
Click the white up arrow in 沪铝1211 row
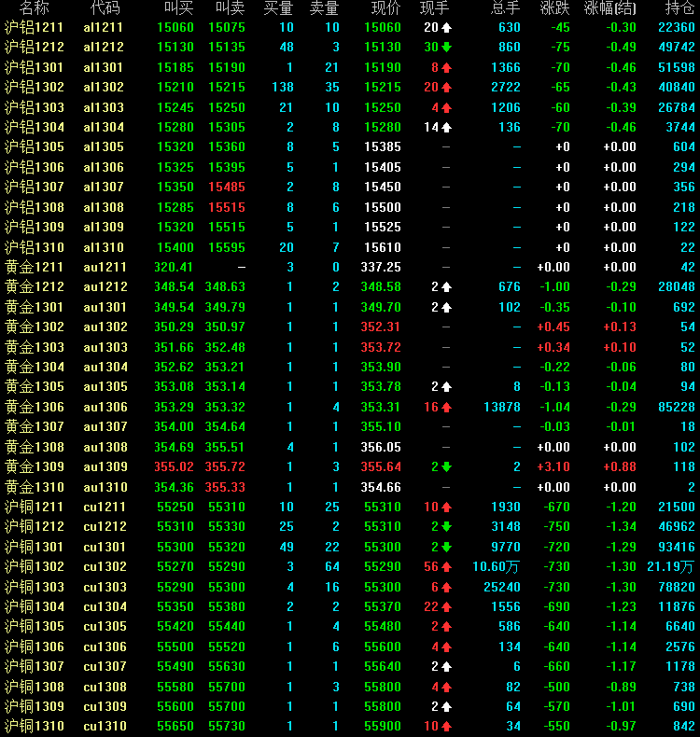[446, 28]
